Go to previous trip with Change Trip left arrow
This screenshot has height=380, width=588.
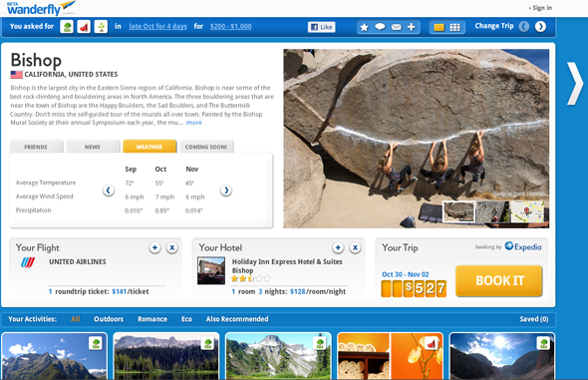click(x=524, y=27)
